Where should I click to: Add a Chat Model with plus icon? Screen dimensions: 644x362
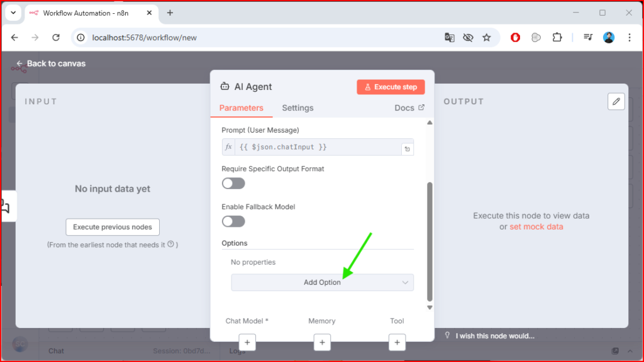coord(247,343)
